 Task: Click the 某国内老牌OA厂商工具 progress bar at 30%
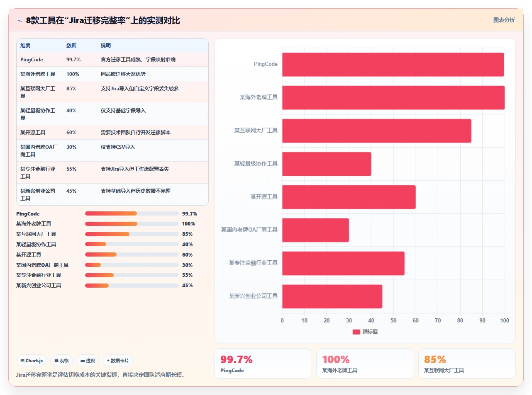pyautogui.click(x=132, y=265)
